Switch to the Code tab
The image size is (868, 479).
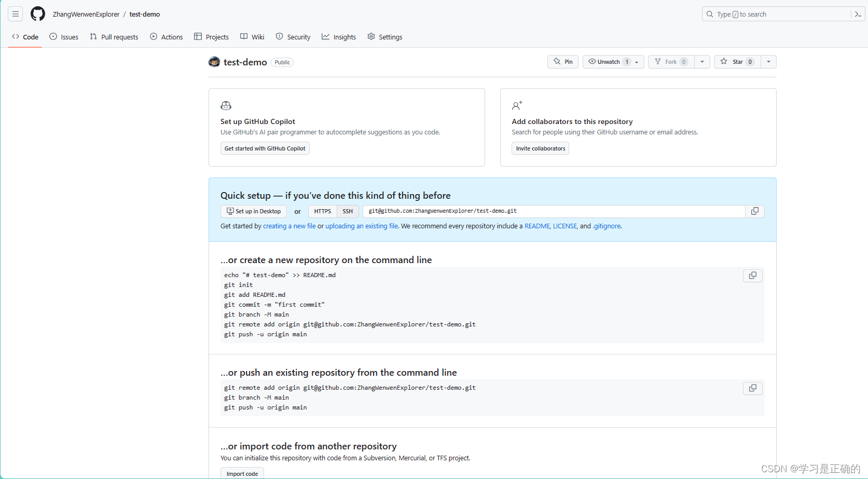click(x=25, y=37)
